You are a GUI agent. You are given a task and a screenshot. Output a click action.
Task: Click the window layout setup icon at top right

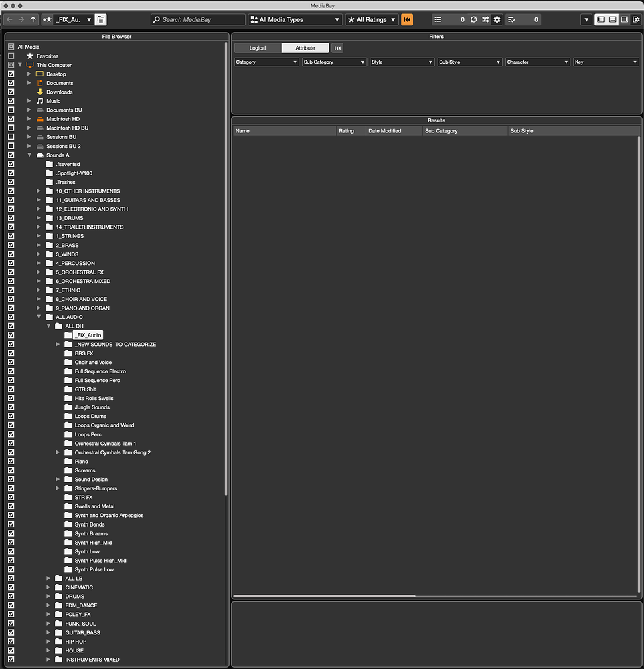(637, 19)
